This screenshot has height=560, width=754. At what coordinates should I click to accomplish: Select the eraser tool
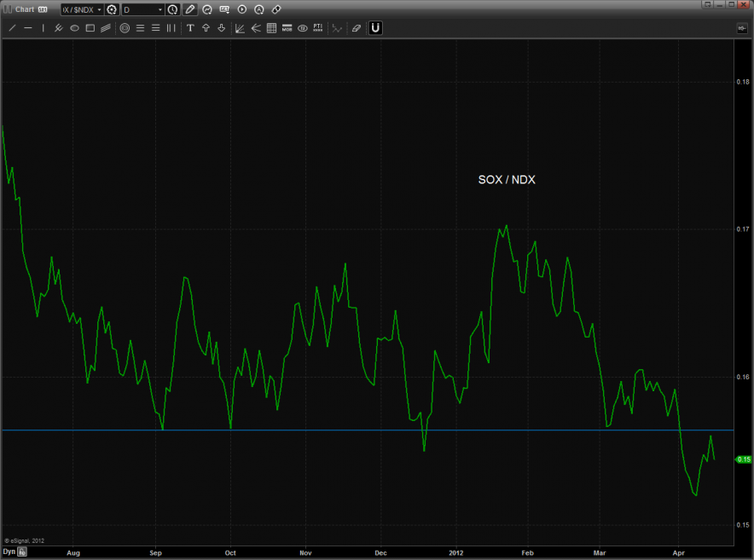tap(357, 28)
